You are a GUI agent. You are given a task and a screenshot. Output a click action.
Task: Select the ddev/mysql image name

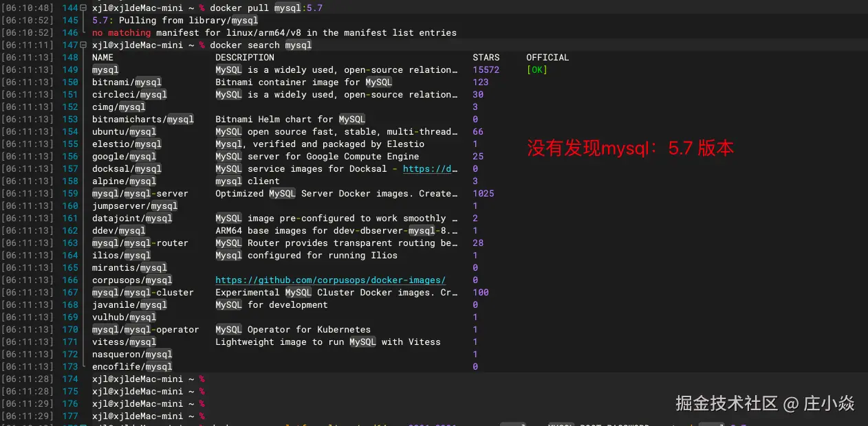(119, 231)
